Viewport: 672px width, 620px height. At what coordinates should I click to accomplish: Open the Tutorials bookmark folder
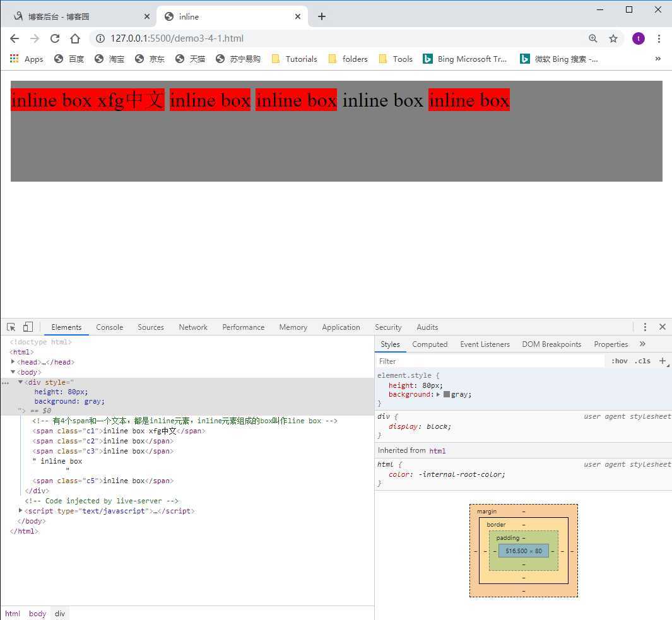tap(295, 59)
